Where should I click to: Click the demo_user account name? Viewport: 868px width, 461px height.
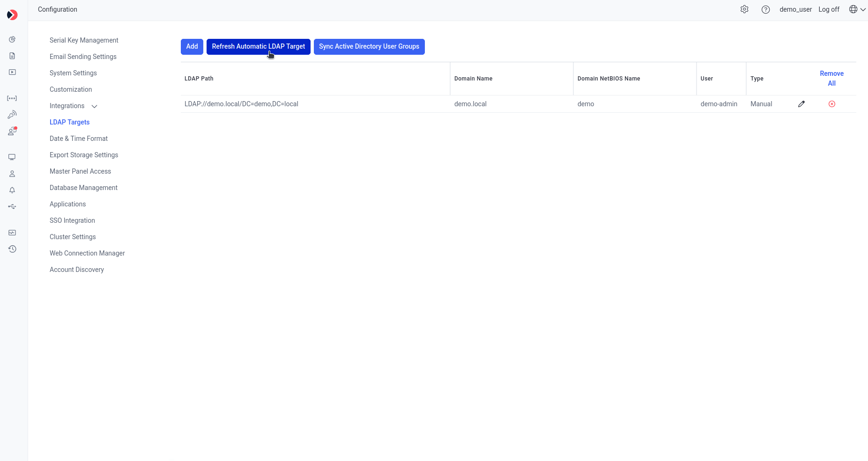[795, 9]
